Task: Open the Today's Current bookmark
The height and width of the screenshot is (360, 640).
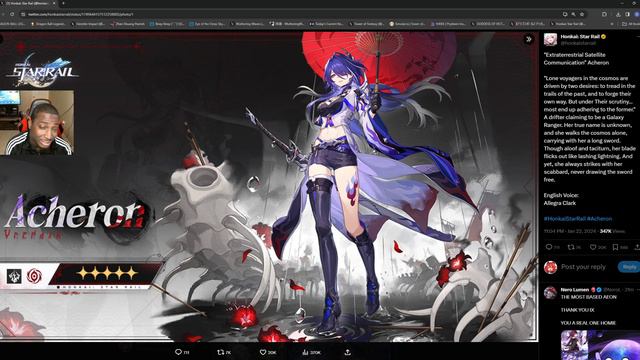Action: 326,24
